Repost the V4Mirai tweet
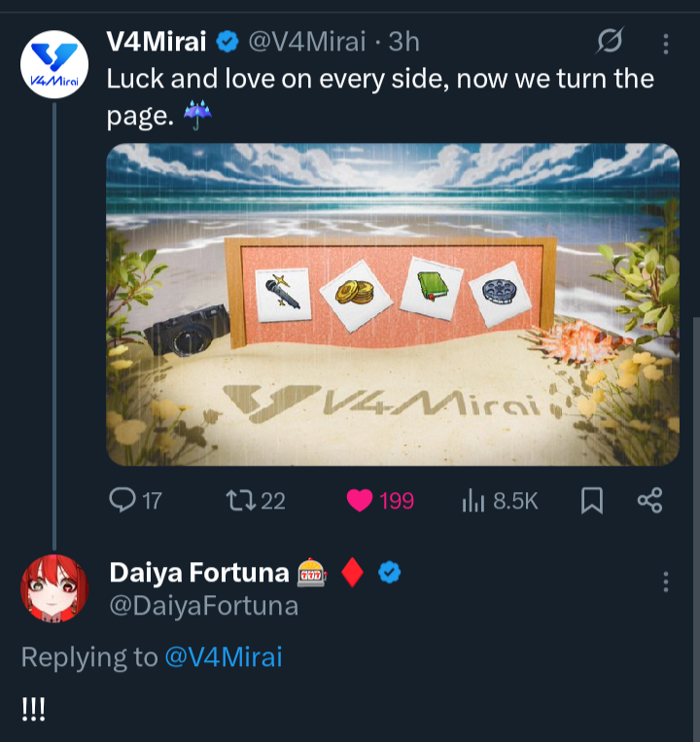The image size is (700, 742). (237, 500)
